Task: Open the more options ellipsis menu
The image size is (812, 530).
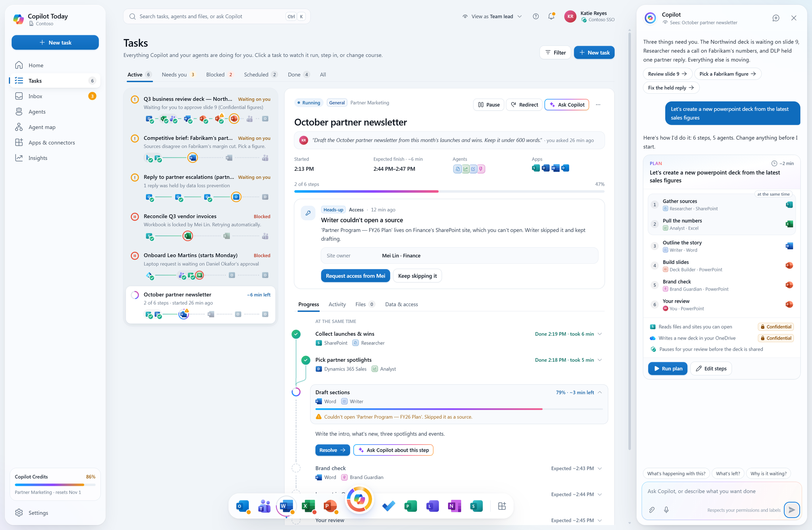Action: coord(598,105)
